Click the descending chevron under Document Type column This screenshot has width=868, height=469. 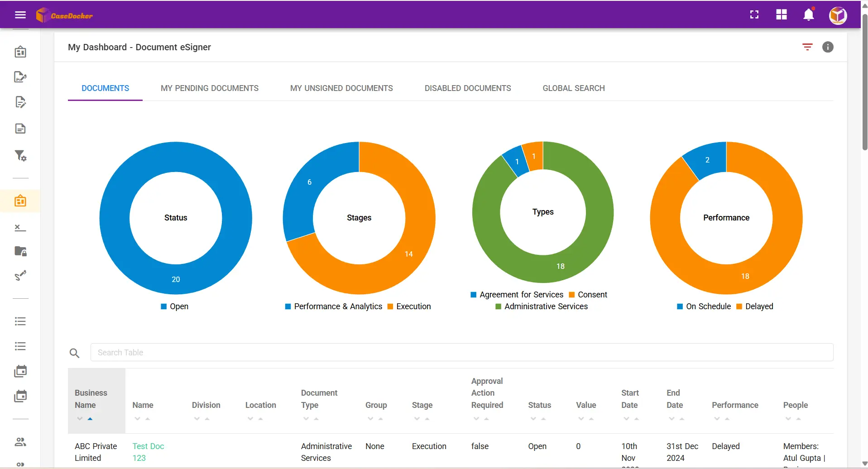tap(306, 419)
